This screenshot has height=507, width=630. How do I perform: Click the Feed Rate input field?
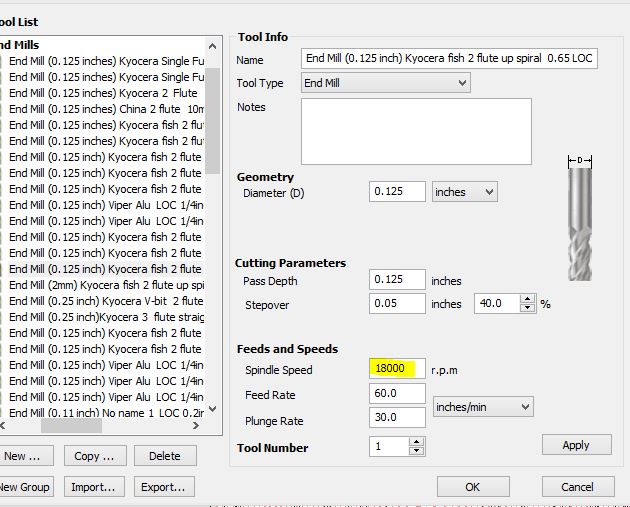click(396, 395)
